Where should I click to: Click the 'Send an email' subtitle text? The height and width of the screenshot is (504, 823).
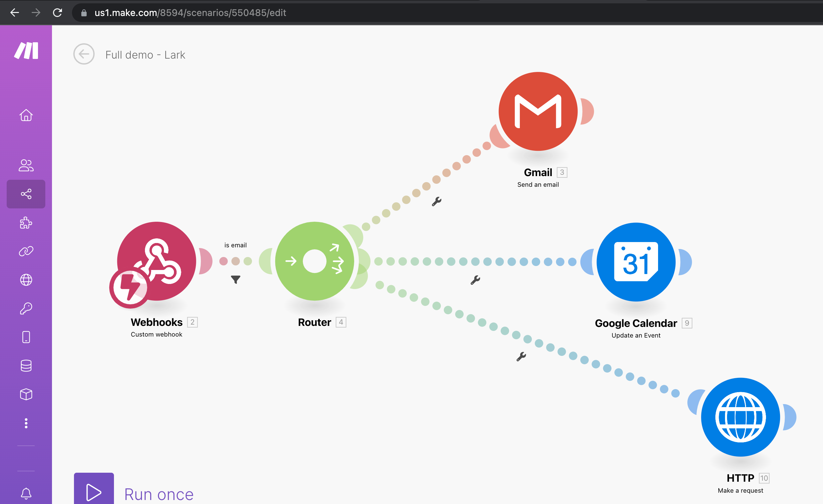tap(538, 184)
